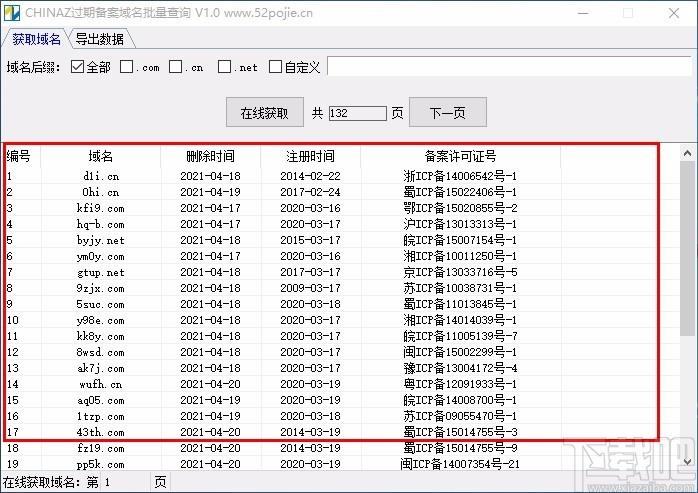Click the scrollbar up arrow
This screenshot has width=698, height=493.
tap(687, 154)
